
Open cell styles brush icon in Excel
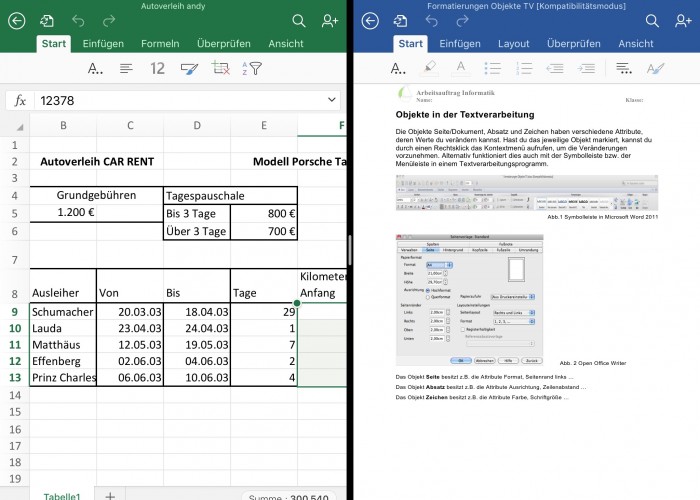click(x=190, y=69)
